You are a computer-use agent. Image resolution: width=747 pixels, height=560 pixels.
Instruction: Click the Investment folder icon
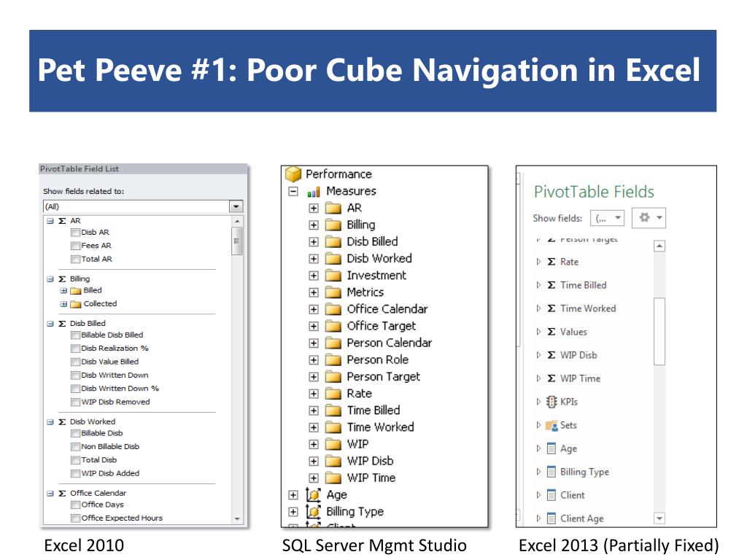333,276
